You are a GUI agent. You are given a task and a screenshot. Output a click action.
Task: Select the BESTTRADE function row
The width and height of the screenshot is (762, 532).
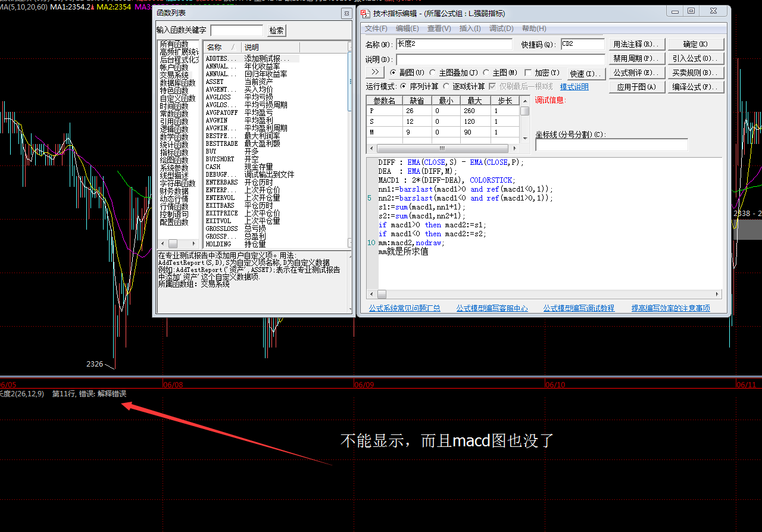pyautogui.click(x=251, y=144)
